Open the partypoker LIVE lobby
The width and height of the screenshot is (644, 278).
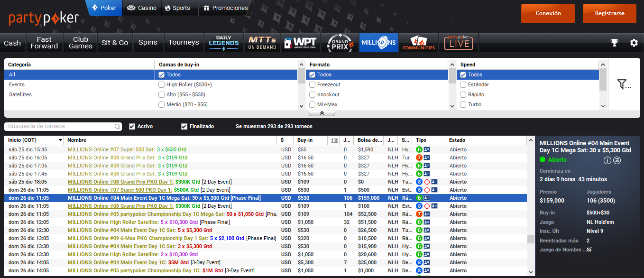tap(459, 43)
